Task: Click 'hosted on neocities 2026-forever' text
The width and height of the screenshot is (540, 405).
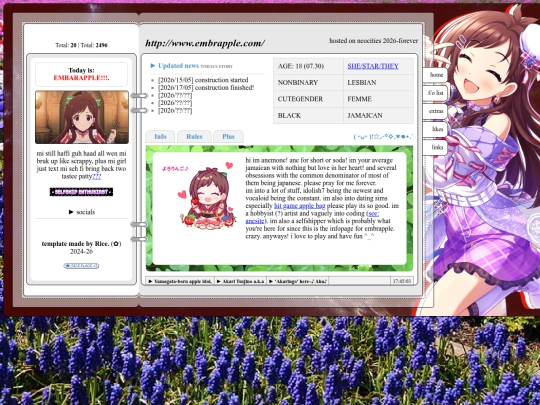Action: click(374, 41)
